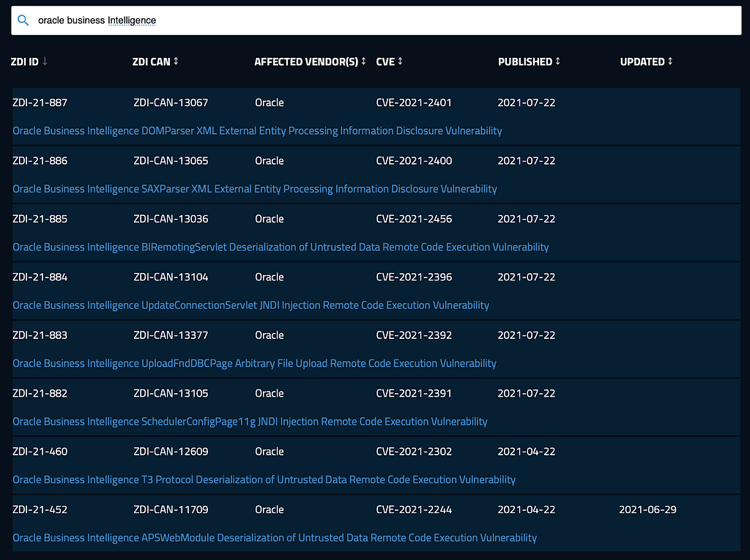
Task: Click the 2021-04-22 date in the ZDI-21-460 row
Action: coord(526,452)
